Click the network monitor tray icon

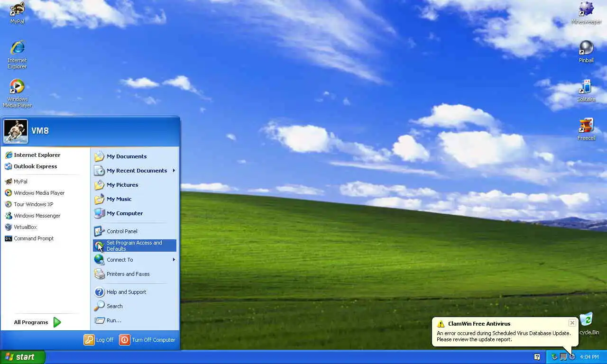click(563, 357)
